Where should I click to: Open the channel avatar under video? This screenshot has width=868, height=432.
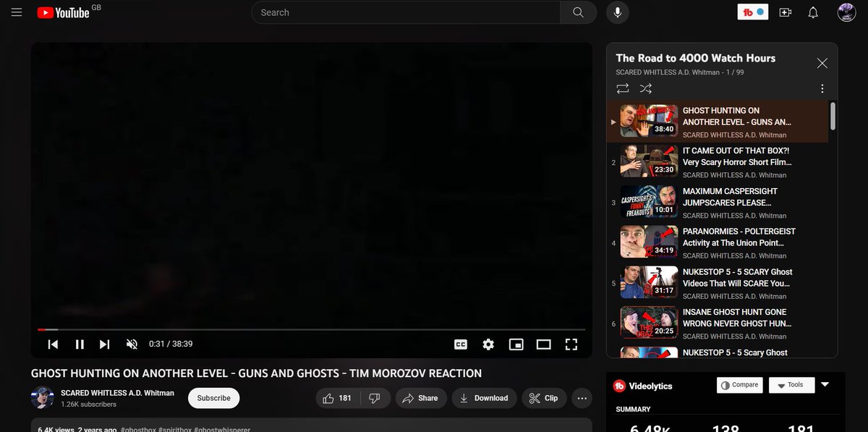point(43,398)
